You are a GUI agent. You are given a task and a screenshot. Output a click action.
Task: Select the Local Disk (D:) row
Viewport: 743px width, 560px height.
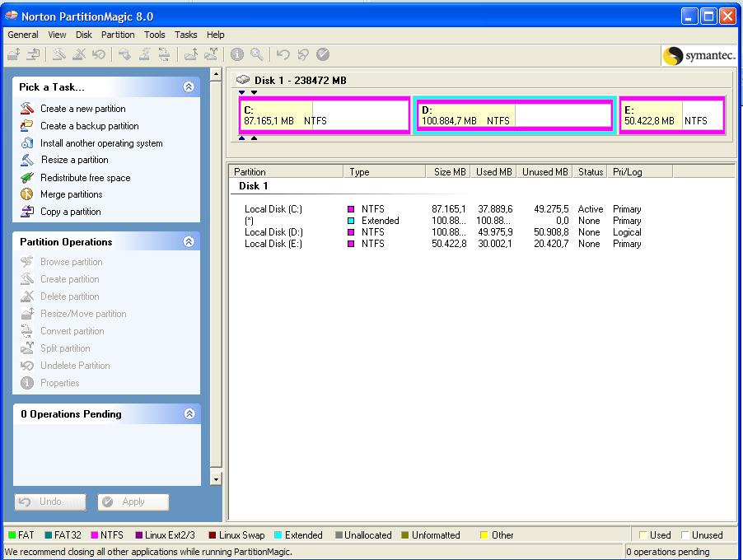coord(442,232)
